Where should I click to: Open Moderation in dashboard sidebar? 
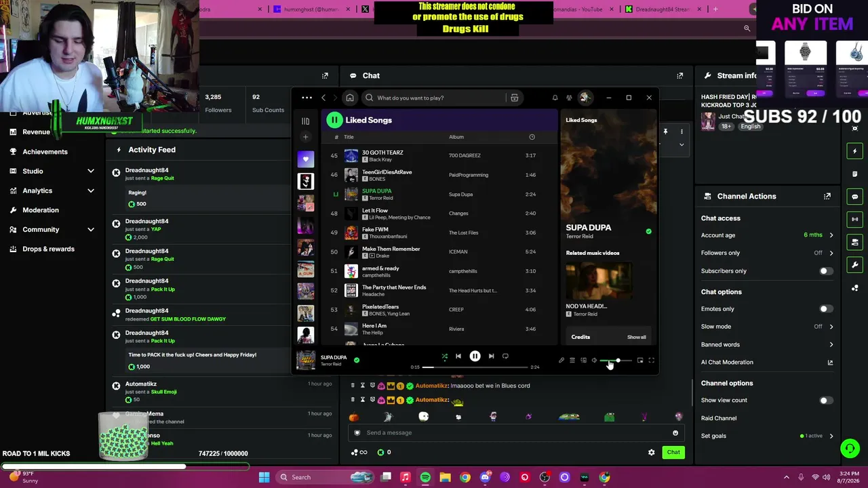point(41,210)
